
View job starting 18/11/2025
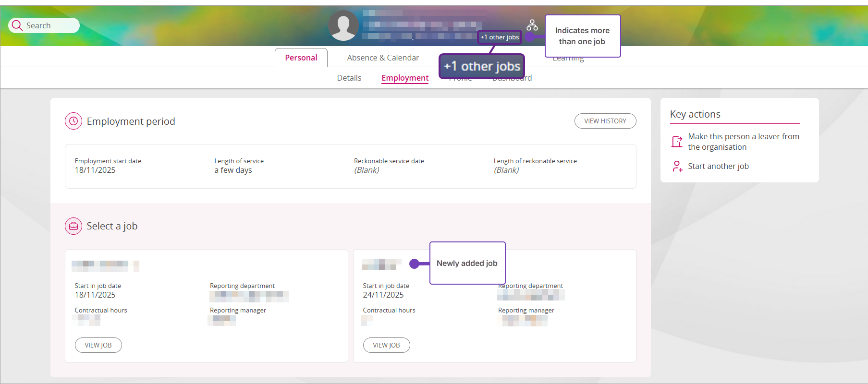[x=98, y=345]
